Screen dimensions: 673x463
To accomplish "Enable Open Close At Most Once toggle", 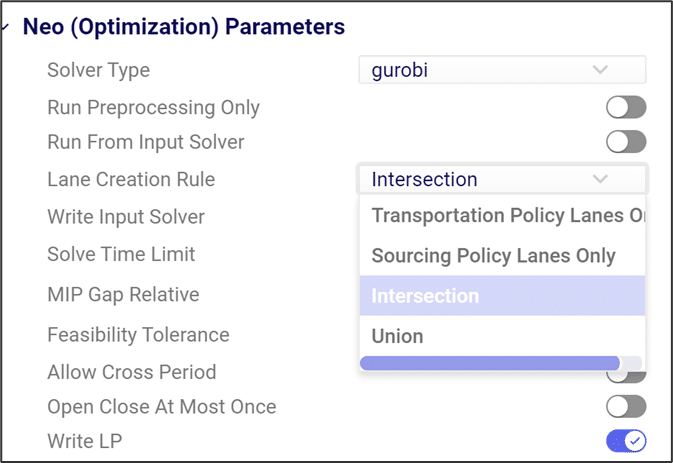I will (x=626, y=406).
